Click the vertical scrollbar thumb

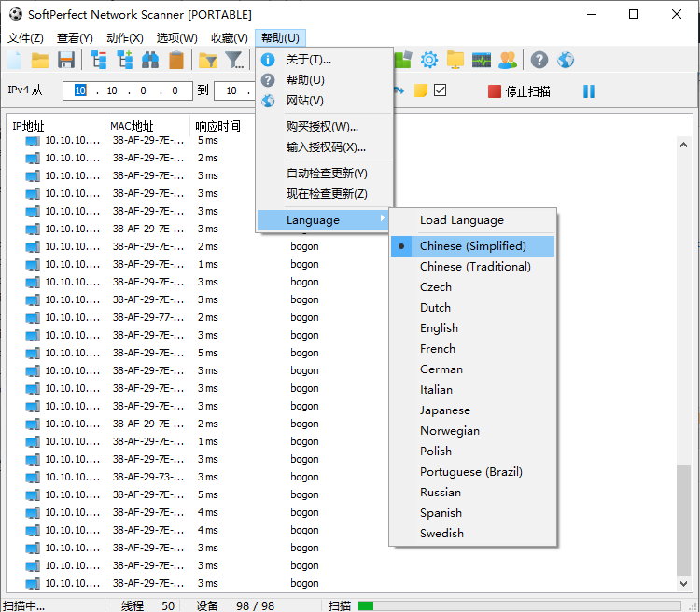coord(683,520)
